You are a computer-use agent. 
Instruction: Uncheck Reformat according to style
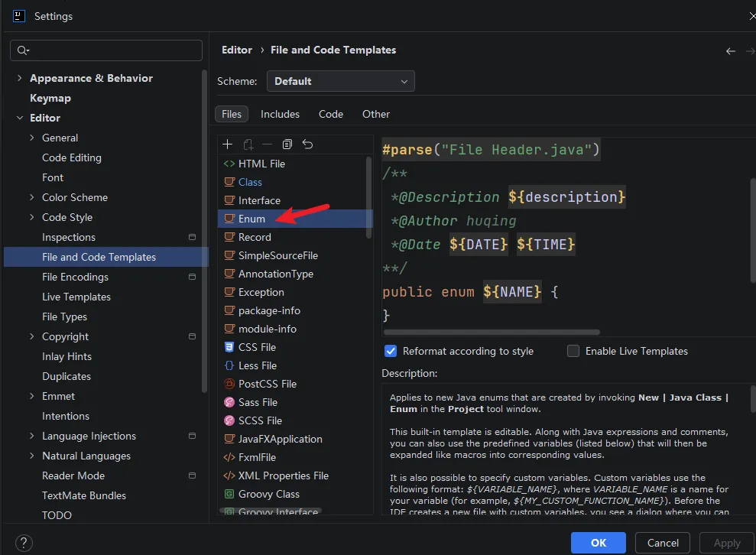pyautogui.click(x=391, y=351)
